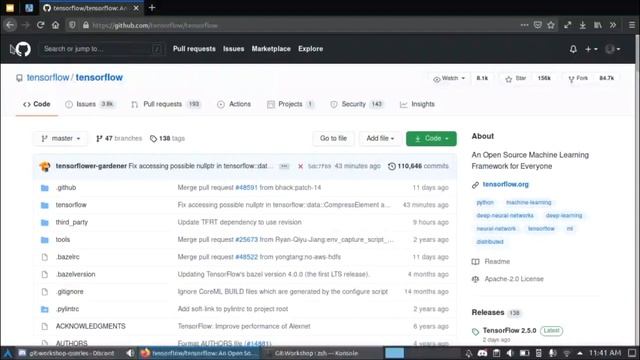View the 110,646 commits history
640x360 pixels.
point(418,166)
